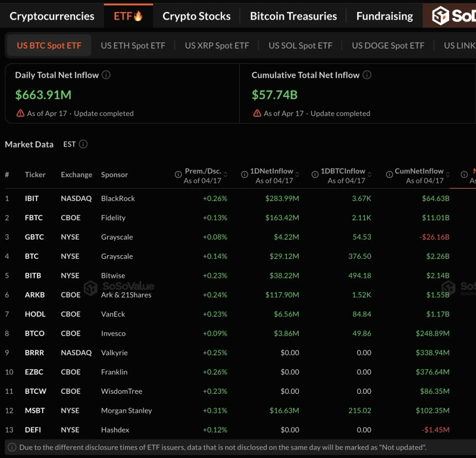Click info icon of Prem./Dsc. column
The height and width of the screenshot is (458, 476).
178,175
